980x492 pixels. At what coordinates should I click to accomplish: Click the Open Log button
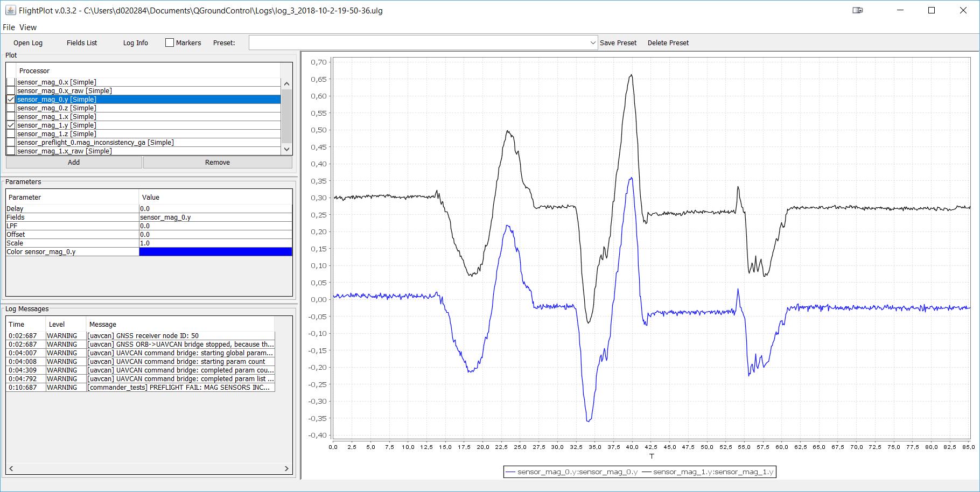click(x=27, y=43)
